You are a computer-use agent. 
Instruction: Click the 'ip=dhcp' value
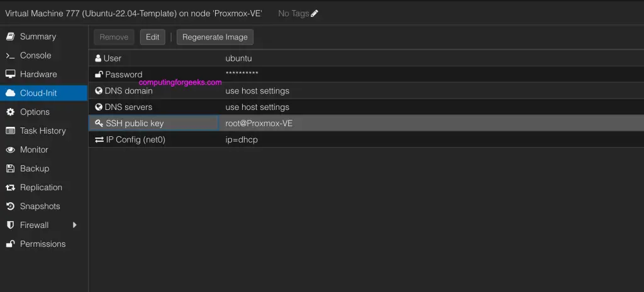tap(241, 140)
